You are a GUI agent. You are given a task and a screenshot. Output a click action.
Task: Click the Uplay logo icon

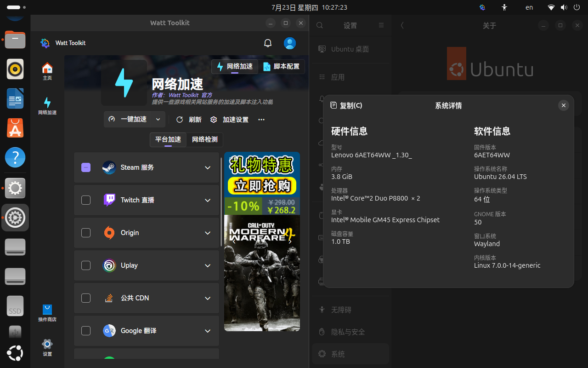[109, 265]
